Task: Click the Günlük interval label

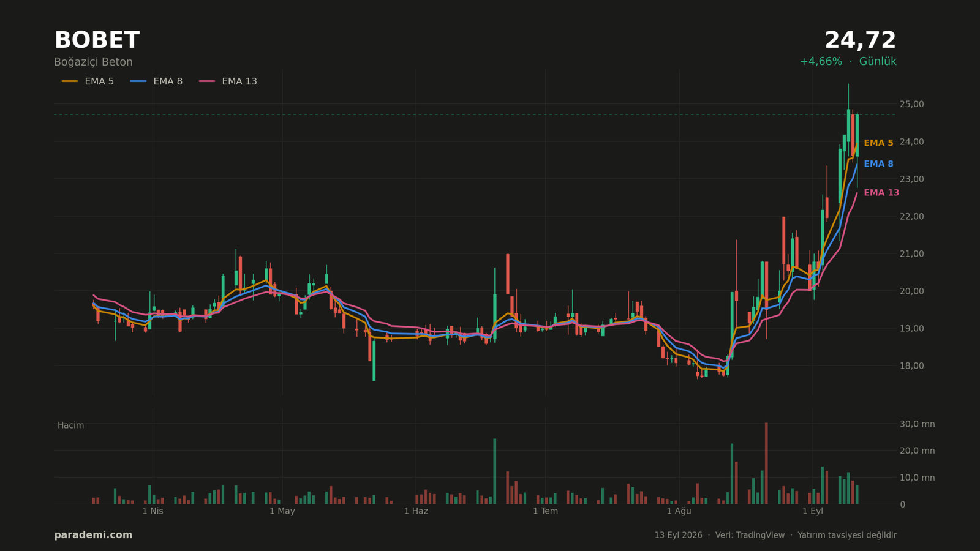Action: [x=878, y=62]
